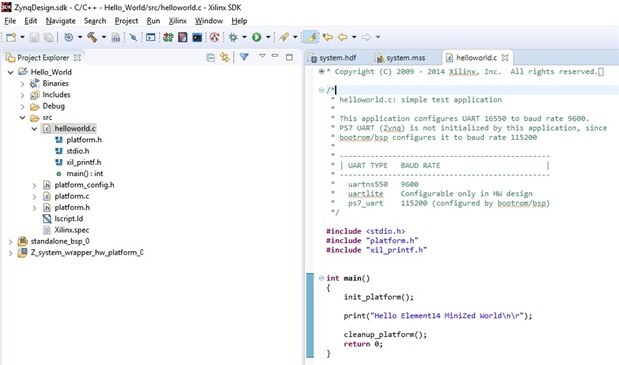The height and width of the screenshot is (365, 619).
Task: Click the print Hello Element14 code line
Action: pyautogui.click(x=437, y=316)
